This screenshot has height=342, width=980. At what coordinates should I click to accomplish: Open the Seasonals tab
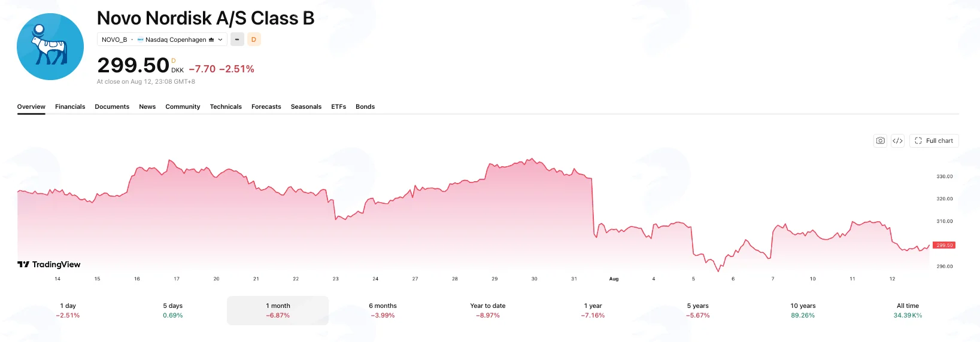point(306,106)
